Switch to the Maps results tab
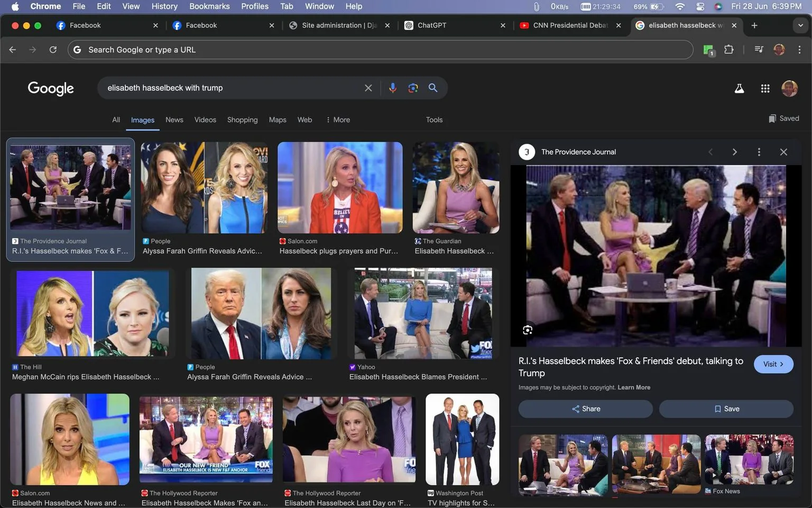 pyautogui.click(x=278, y=120)
